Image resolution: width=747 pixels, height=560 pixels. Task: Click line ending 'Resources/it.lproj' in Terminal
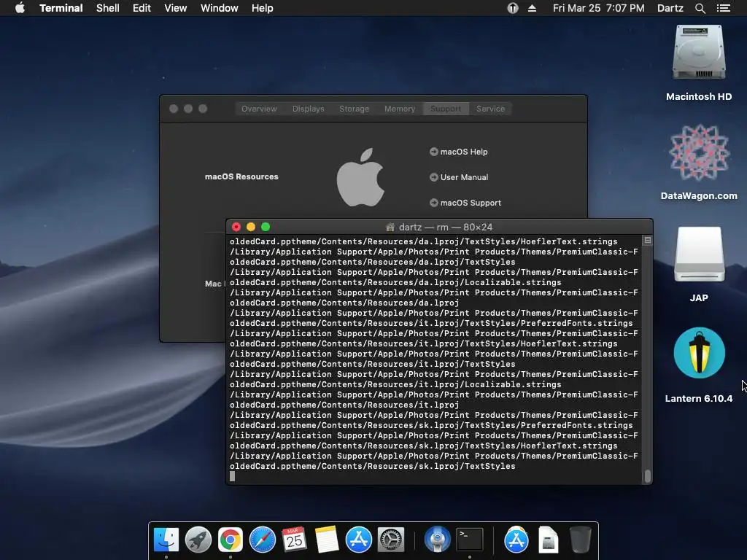[x=344, y=405]
